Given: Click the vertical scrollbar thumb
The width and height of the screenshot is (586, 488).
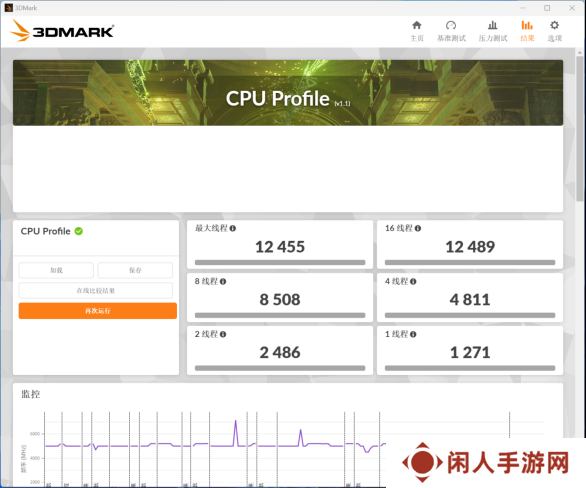Looking at the screenshot, I should [580, 129].
